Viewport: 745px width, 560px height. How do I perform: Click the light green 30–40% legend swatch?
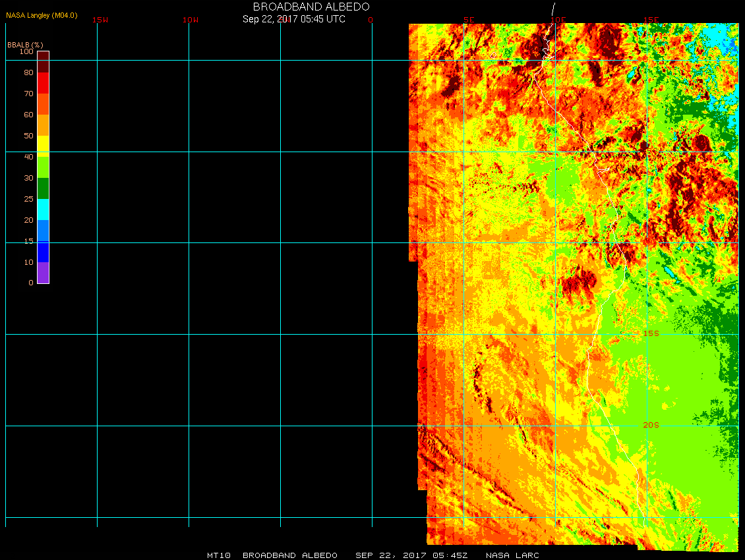click(x=43, y=167)
